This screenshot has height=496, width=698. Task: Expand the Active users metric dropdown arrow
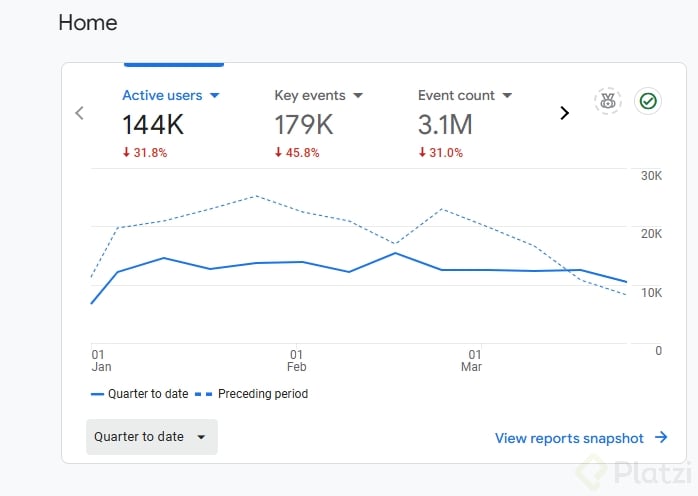click(214, 96)
